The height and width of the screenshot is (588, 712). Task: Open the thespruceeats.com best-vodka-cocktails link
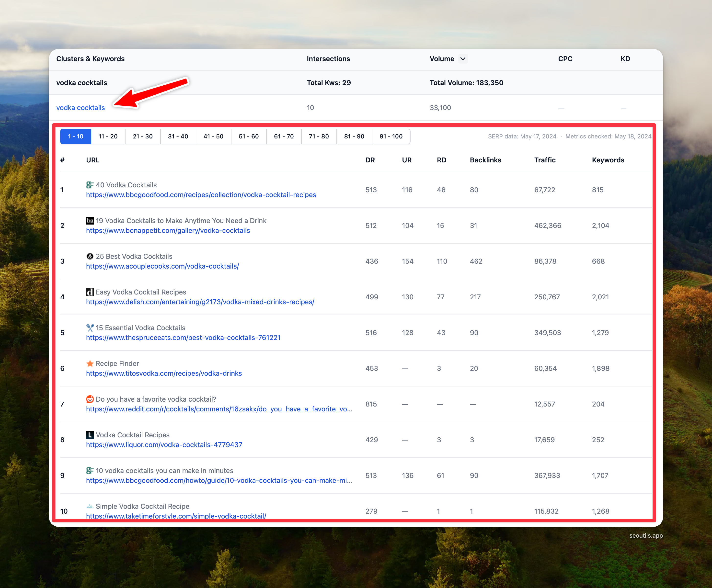[x=183, y=338]
